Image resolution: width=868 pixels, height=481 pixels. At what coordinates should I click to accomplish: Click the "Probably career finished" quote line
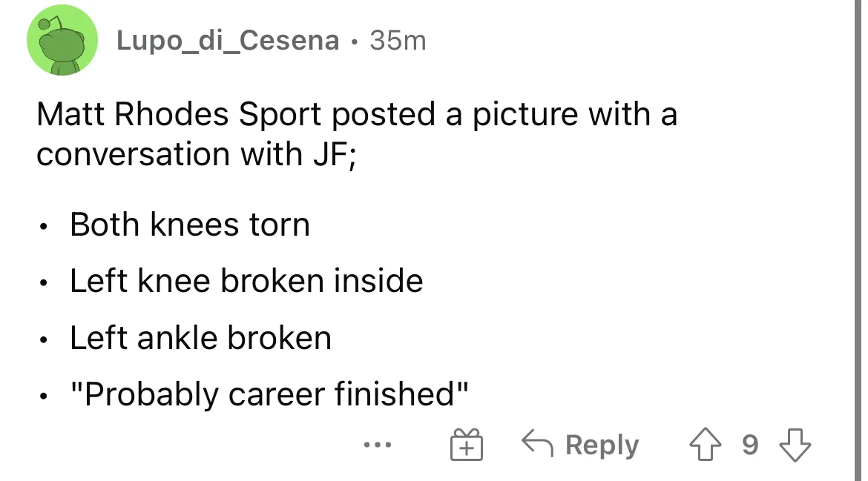point(270,394)
